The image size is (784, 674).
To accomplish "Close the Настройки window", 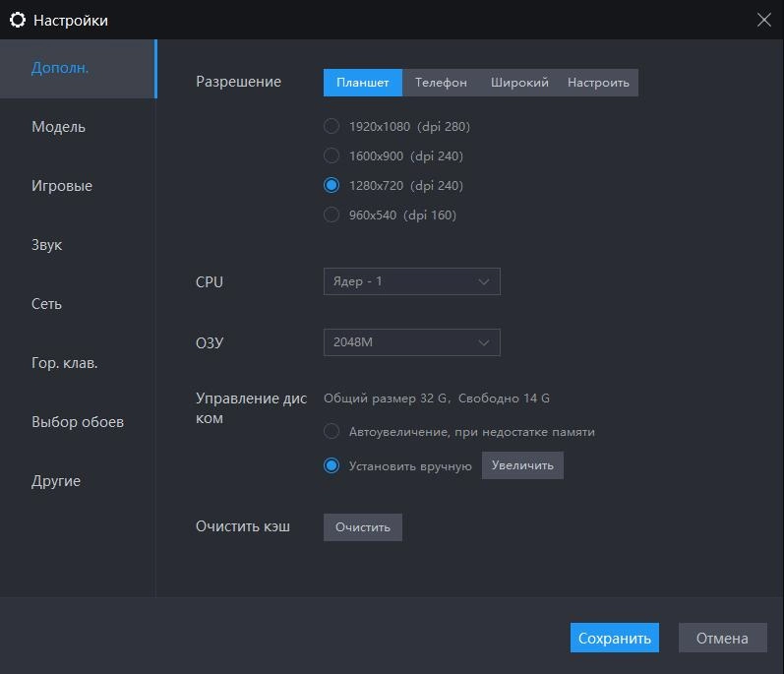I will [x=763, y=20].
